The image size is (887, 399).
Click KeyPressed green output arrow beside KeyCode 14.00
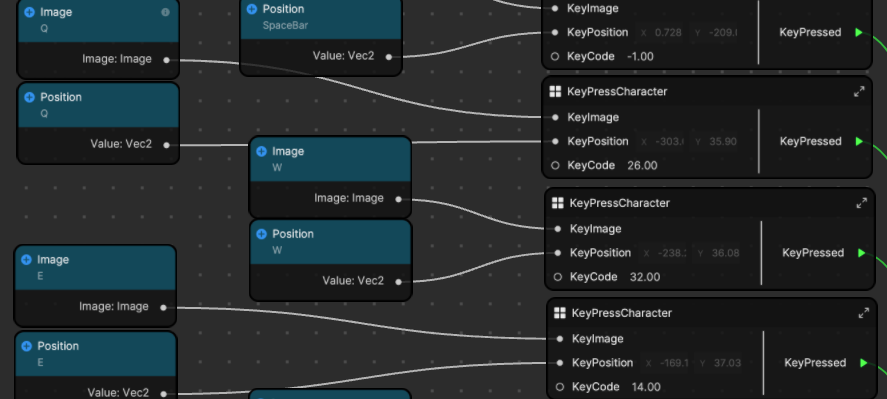coord(863,363)
